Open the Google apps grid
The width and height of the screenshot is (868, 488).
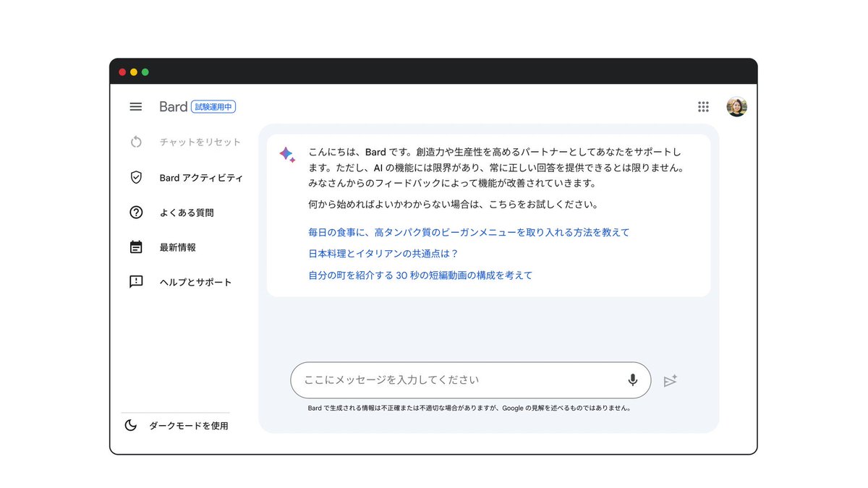click(x=703, y=107)
